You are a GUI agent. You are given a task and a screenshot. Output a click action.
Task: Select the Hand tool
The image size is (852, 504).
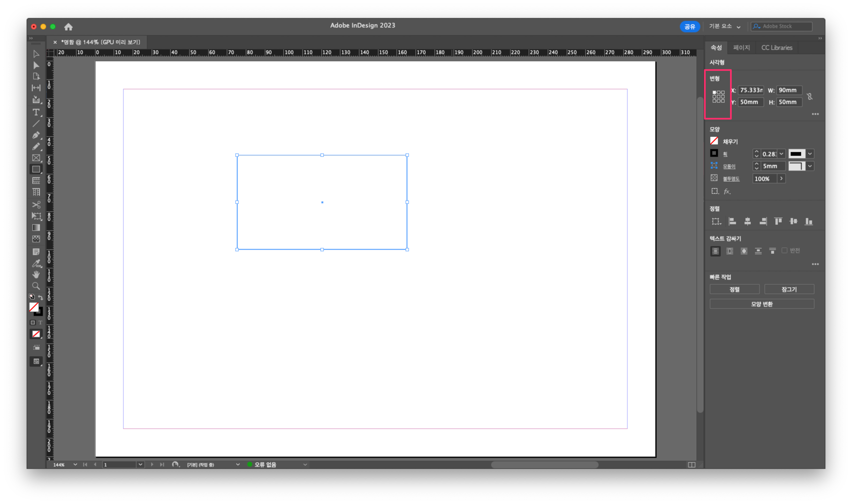36,274
